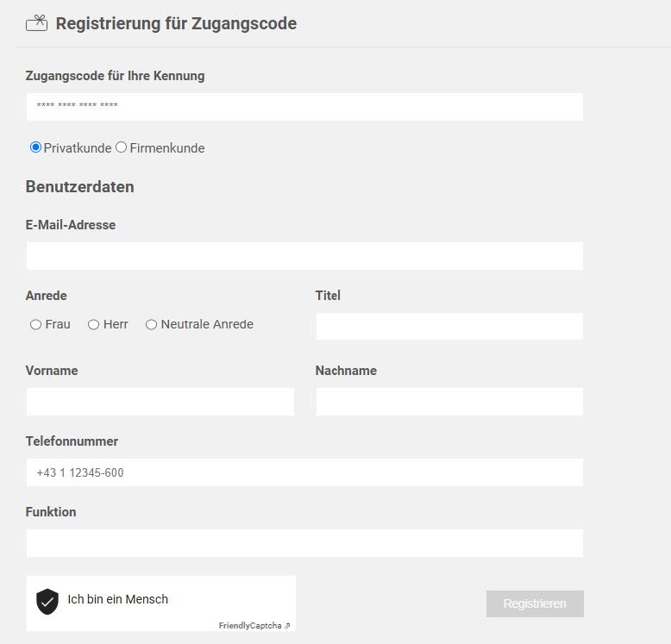
Task: Focus the Vorname text box
Action: click(160, 402)
